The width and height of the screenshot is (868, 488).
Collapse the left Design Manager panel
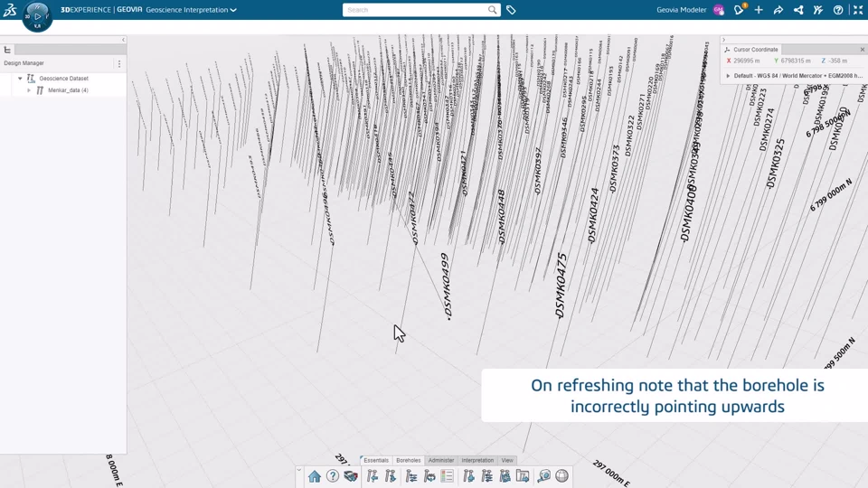pyautogui.click(x=124, y=40)
